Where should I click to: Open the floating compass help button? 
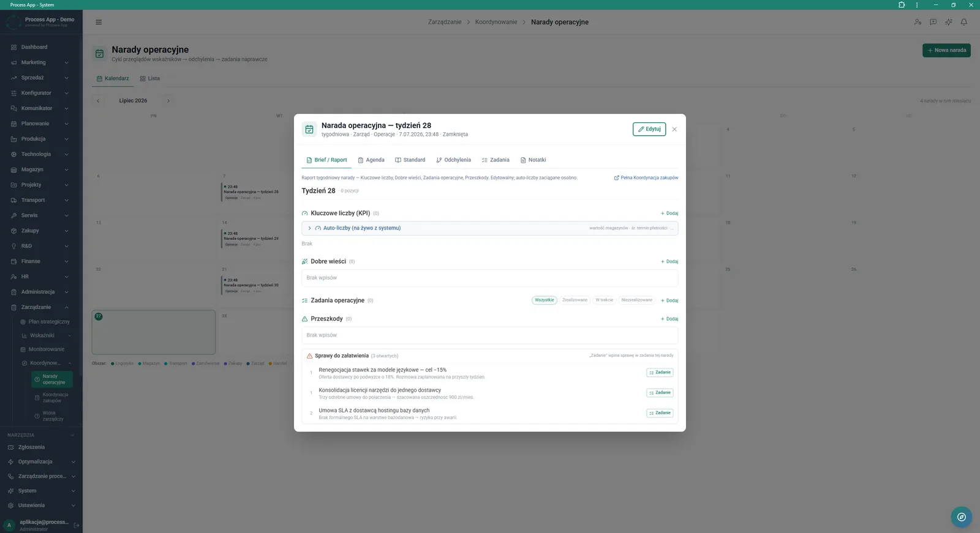pyautogui.click(x=962, y=517)
